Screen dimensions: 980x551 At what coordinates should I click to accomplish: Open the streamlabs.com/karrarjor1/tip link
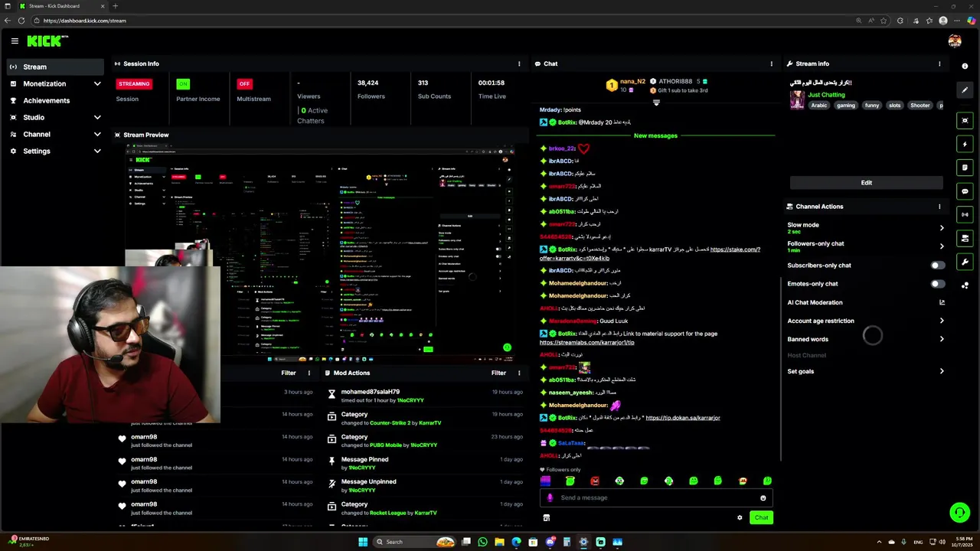(587, 343)
